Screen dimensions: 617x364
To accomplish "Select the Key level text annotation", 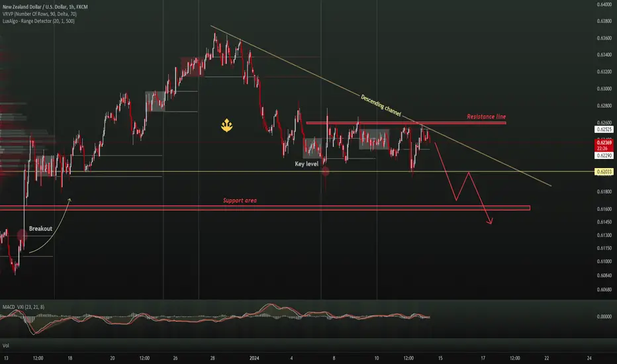I will (x=307, y=163).
